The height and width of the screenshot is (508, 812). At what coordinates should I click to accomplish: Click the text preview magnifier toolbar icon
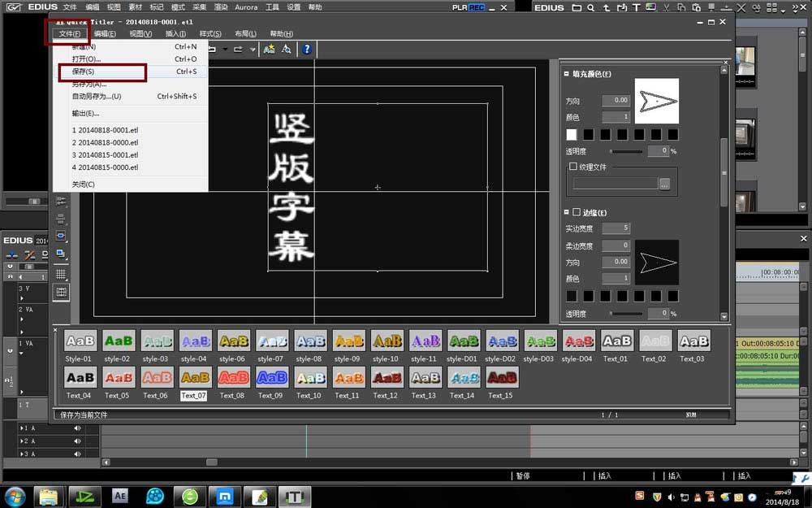pos(287,50)
